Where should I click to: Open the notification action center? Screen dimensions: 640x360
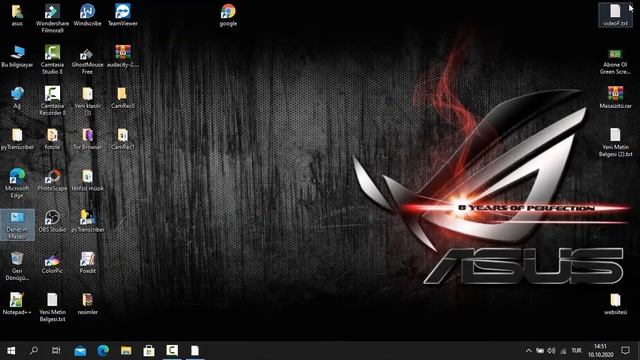[625, 351]
